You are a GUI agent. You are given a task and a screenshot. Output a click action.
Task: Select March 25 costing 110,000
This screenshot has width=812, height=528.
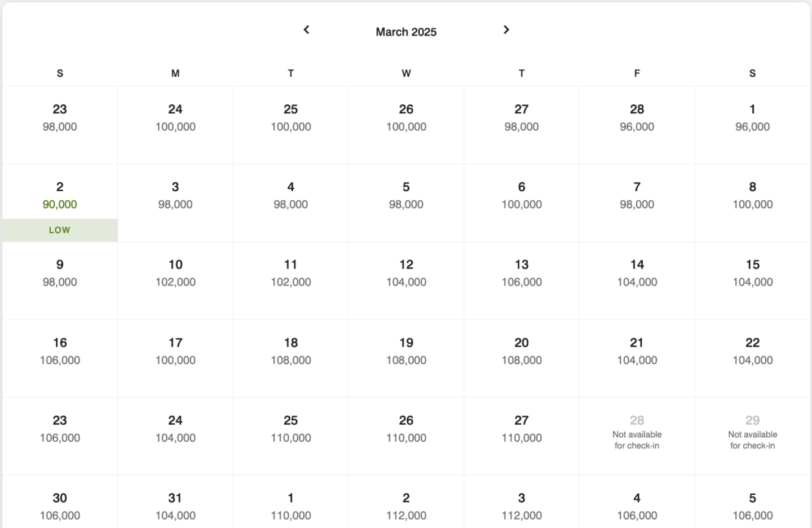[290, 429]
